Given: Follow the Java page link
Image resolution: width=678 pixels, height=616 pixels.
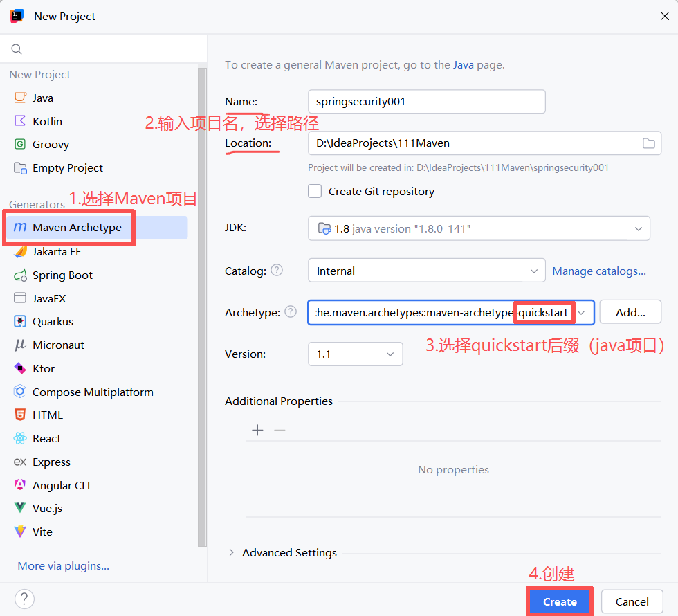Looking at the screenshot, I should click(463, 65).
